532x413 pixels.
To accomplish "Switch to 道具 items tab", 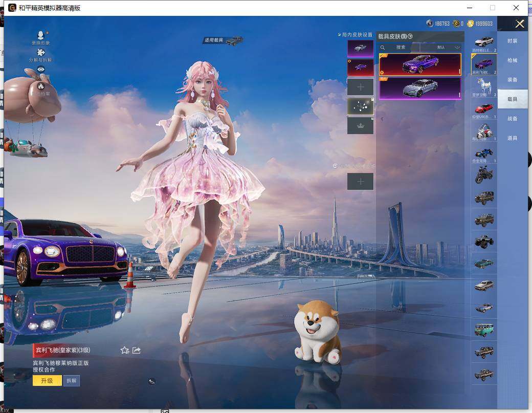I will (513, 138).
